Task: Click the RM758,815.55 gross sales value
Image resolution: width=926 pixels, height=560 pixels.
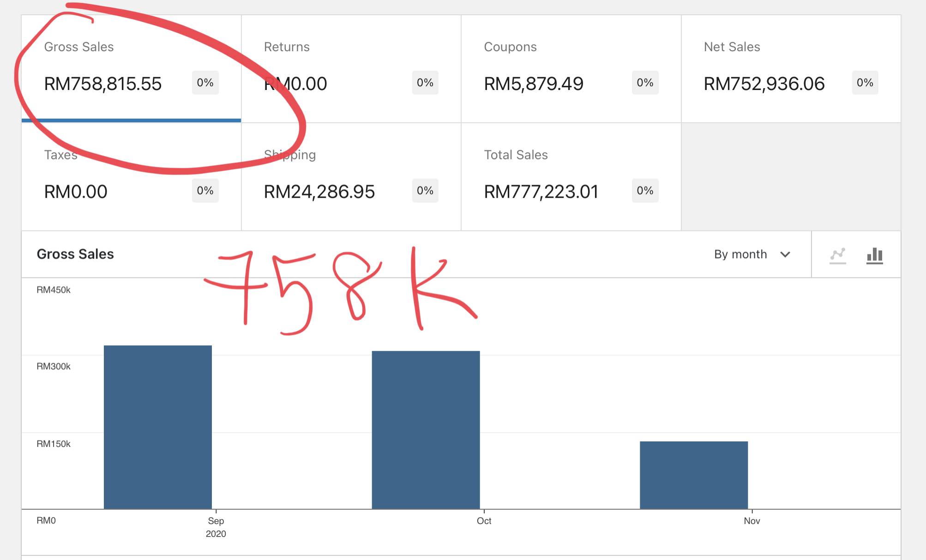Action: (103, 84)
